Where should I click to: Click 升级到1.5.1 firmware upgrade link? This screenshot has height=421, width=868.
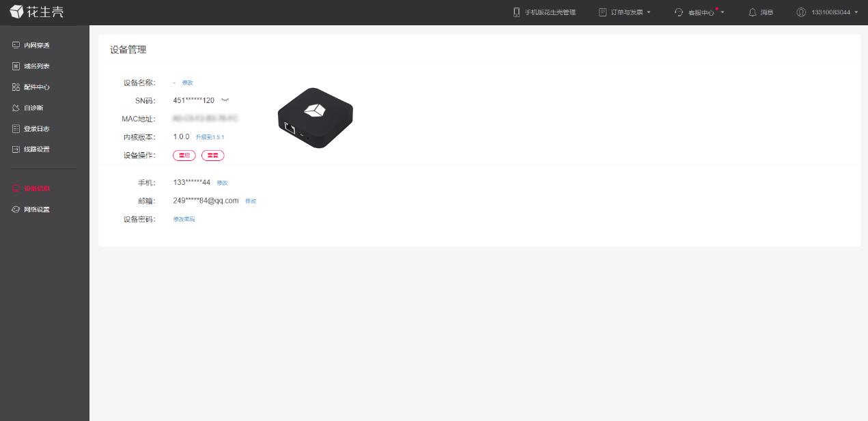210,137
